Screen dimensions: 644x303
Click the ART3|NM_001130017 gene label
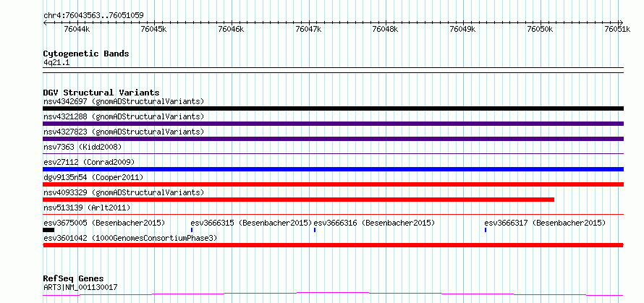pyautogui.click(x=80, y=287)
